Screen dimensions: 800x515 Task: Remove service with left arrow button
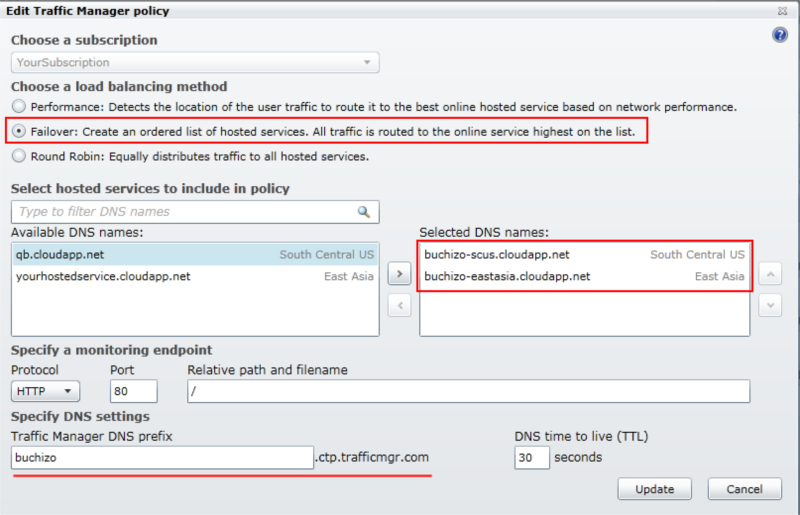pyautogui.click(x=399, y=306)
